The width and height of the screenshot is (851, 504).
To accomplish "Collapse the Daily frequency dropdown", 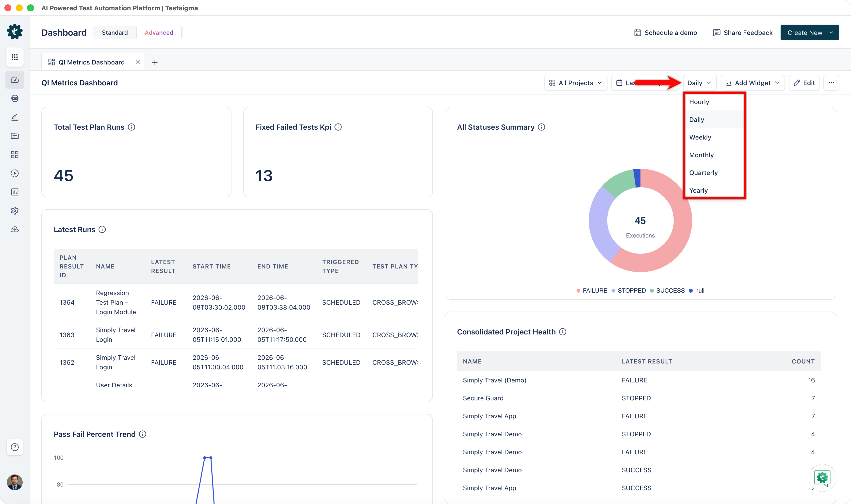I will pyautogui.click(x=700, y=83).
